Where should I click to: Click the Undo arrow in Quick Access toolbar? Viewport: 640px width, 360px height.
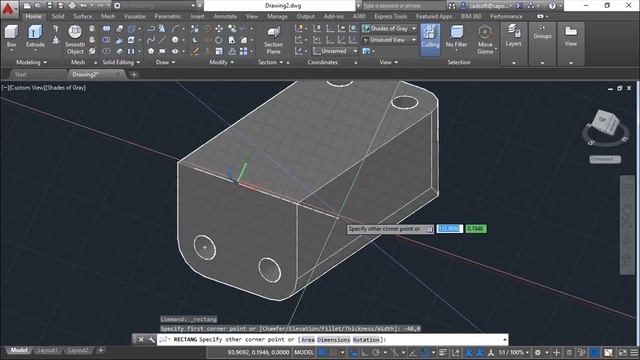pos(83,6)
